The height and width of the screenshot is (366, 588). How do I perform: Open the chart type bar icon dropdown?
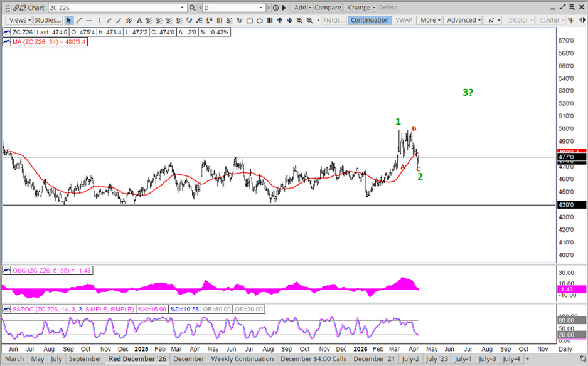click(x=493, y=20)
